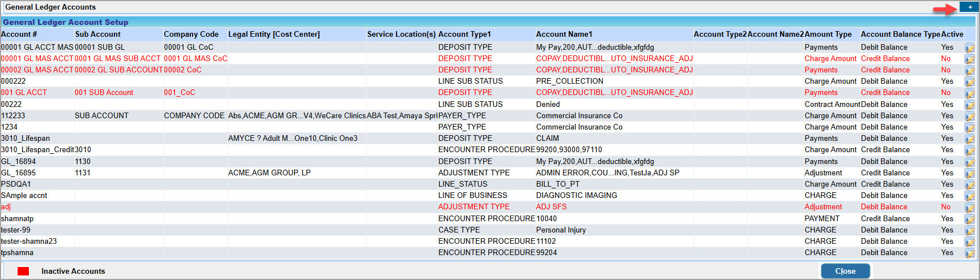This screenshot has height=280, width=980.
Task: Select the General Ledger Account Setup title
Action: [x=66, y=23]
